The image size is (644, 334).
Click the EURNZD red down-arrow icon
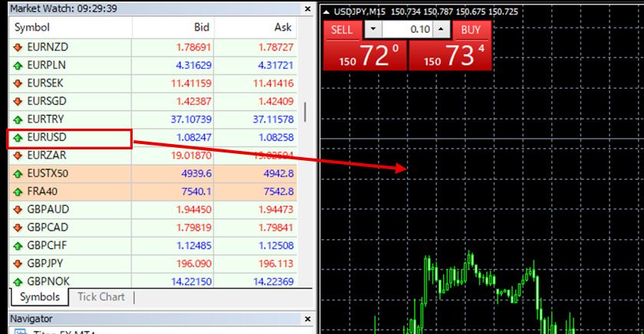point(18,47)
